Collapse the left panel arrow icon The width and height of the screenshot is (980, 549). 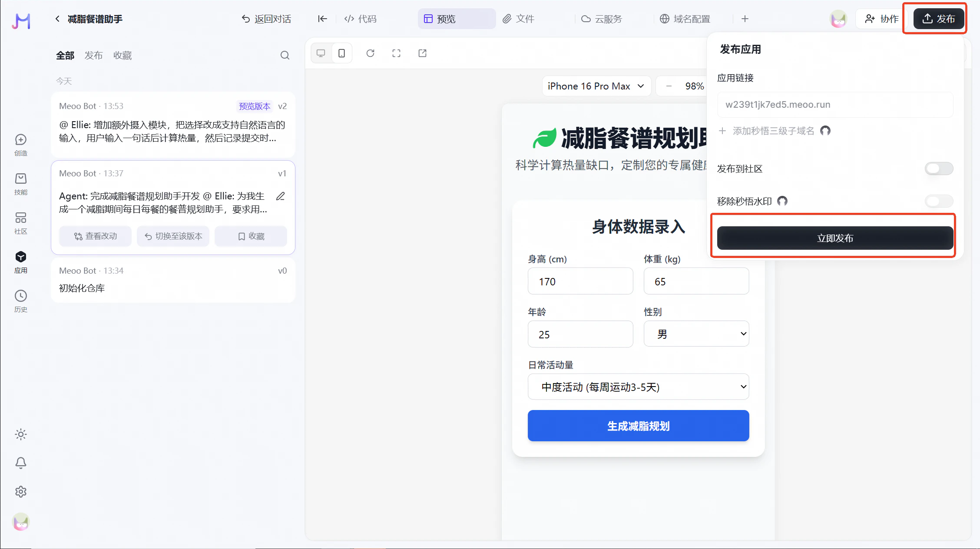tap(322, 19)
